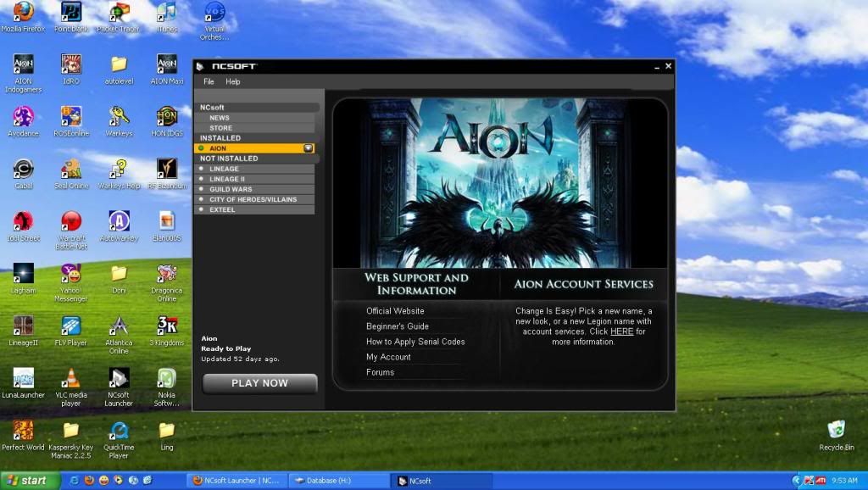Launch Internet Explorer from quick launch bar
Viewport: 868px width, 490px height.
click(75, 481)
